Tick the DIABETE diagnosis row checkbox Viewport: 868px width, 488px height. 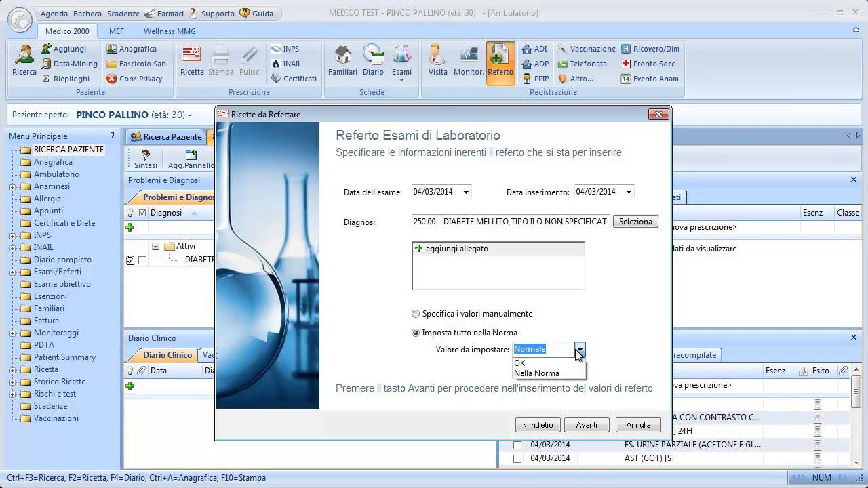coord(142,260)
